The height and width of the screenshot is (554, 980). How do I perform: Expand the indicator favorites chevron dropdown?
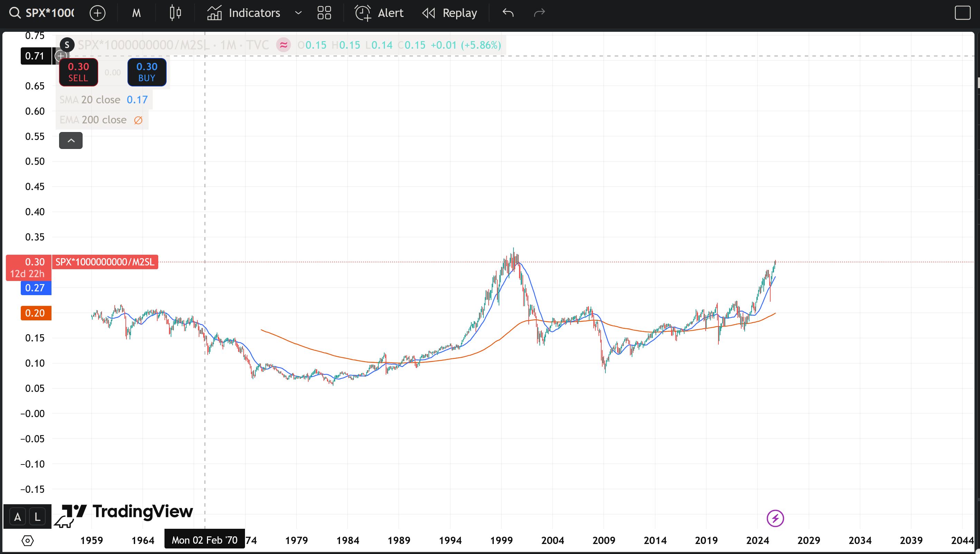click(299, 13)
